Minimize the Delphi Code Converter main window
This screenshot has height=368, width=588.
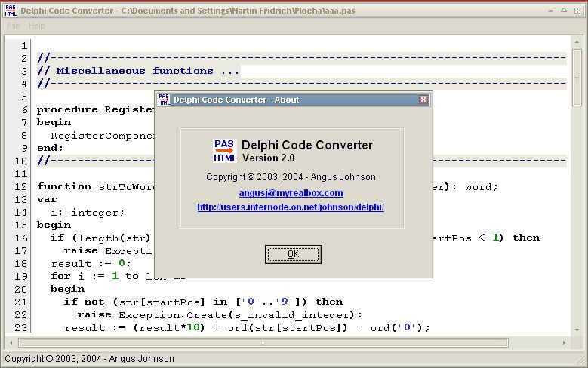(x=550, y=11)
